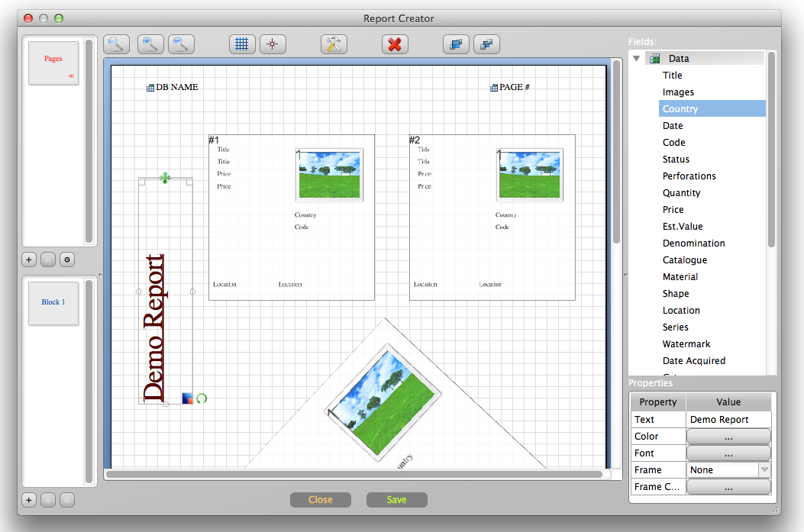Click the bring-to-front layers icon
The image size is (804, 532).
point(456,44)
